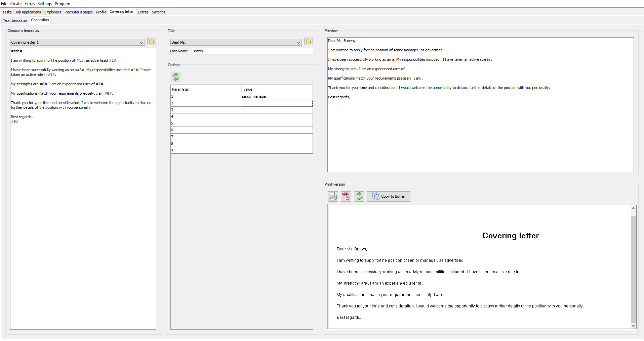
Task: Click value cell for parameter 7
Action: pyautogui.click(x=277, y=137)
